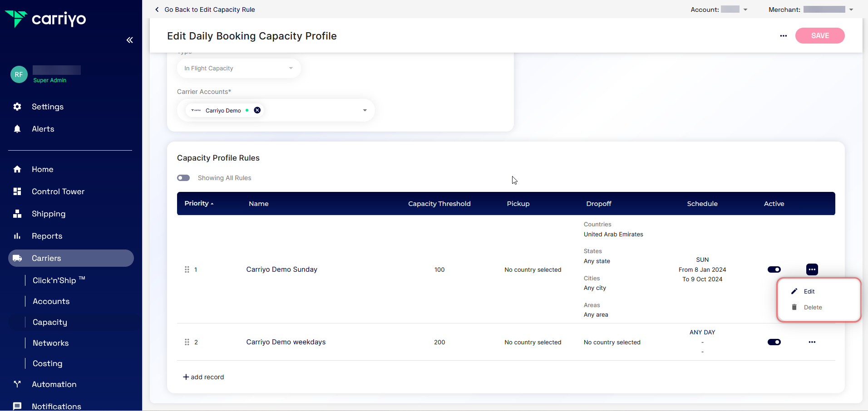The width and height of the screenshot is (868, 411).
Task: Expand the Merchant dropdown at top right
Action: [x=850, y=9]
